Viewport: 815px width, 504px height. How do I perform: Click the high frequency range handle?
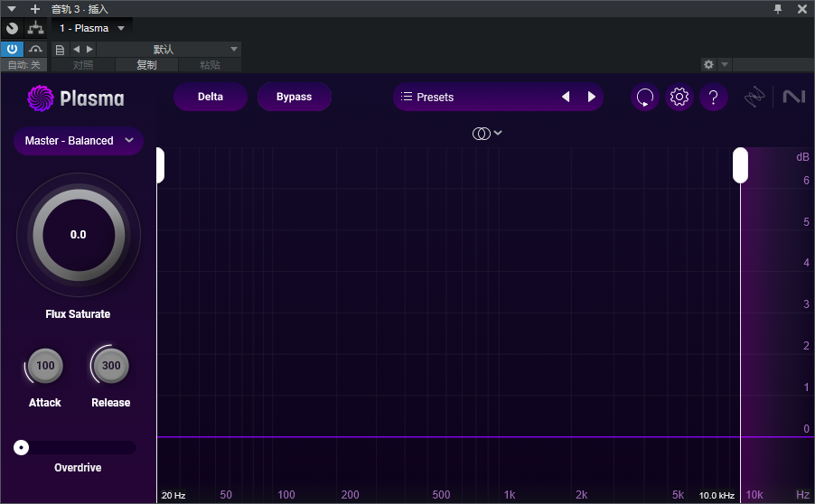(740, 165)
